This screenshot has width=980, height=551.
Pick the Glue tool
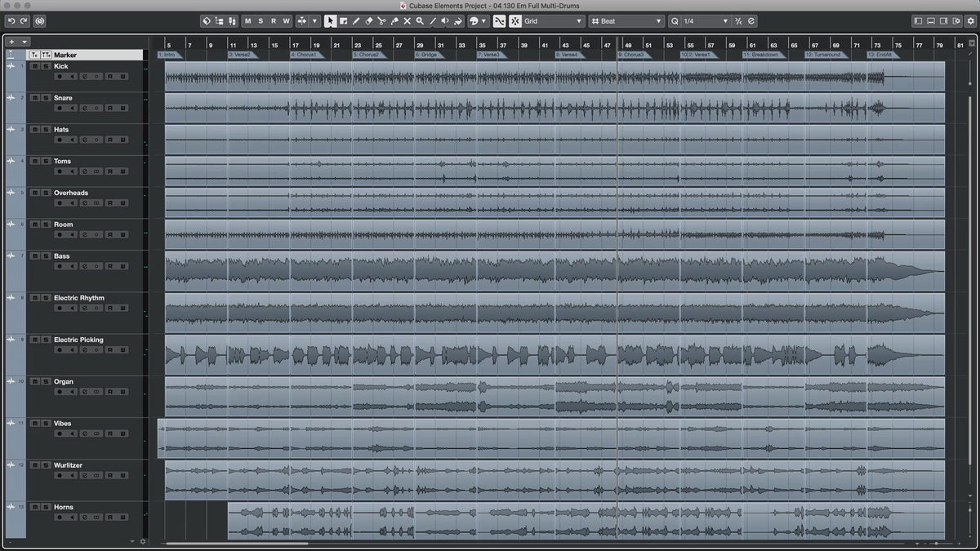(x=394, y=21)
